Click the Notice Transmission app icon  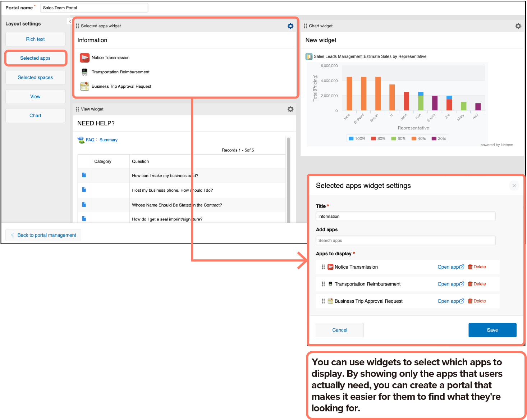(84, 58)
